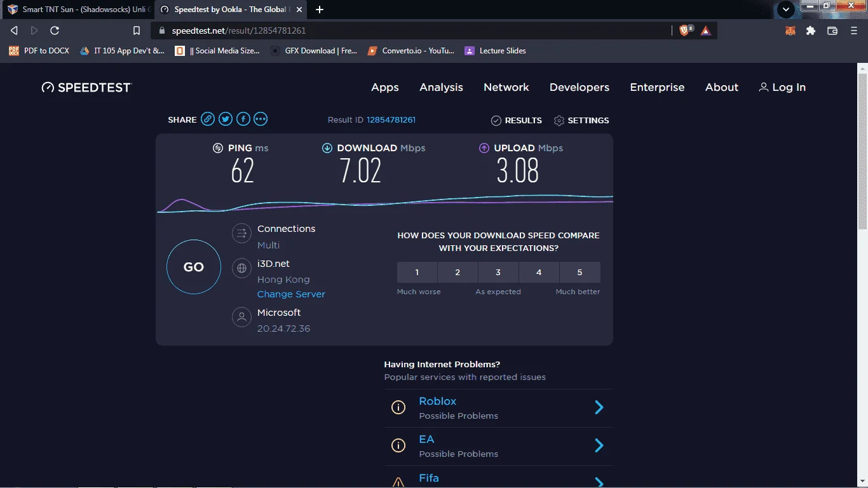
Task: Share the result on Facebook
Action: coord(243,119)
